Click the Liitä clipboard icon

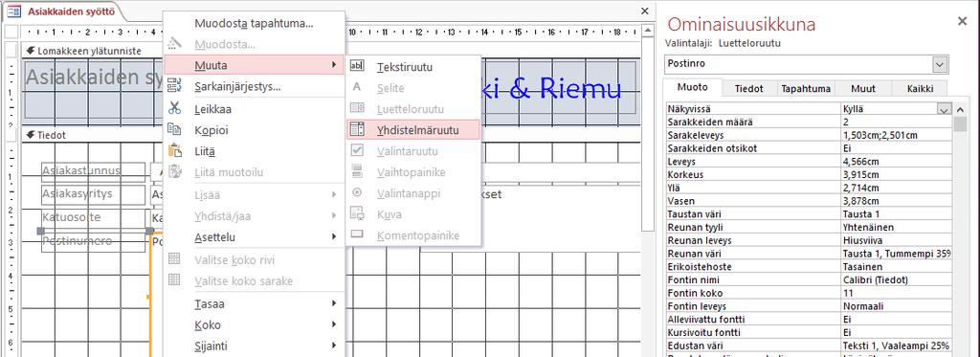pyautogui.click(x=175, y=150)
